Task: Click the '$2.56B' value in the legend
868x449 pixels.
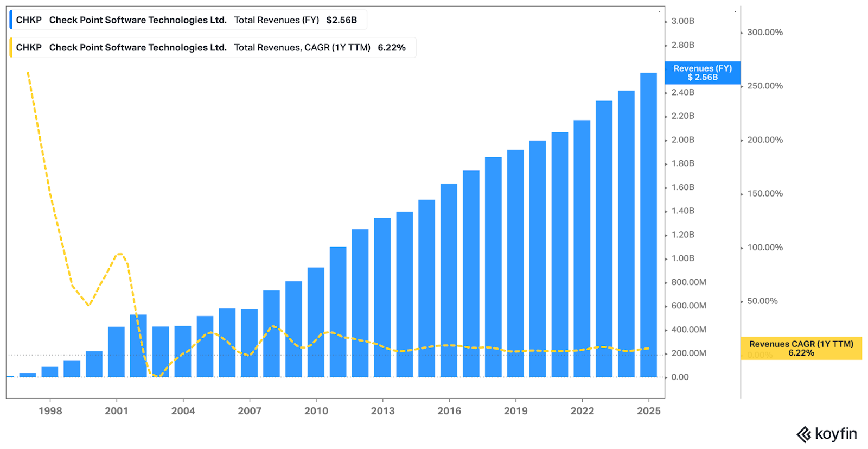Action: 342,20
